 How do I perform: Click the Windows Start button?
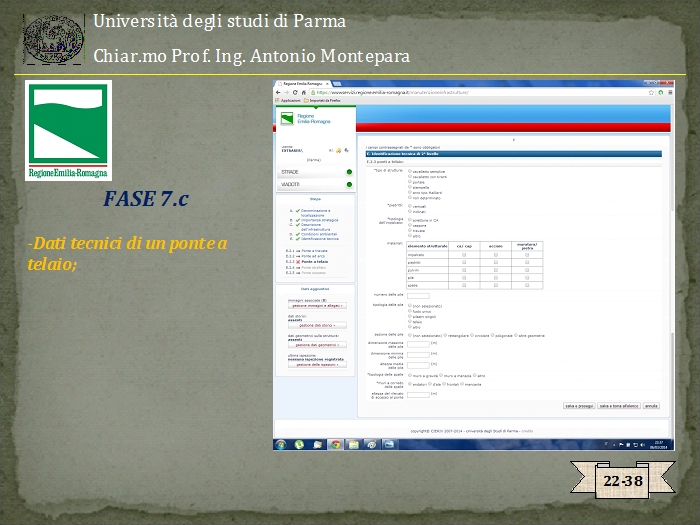click(x=283, y=444)
